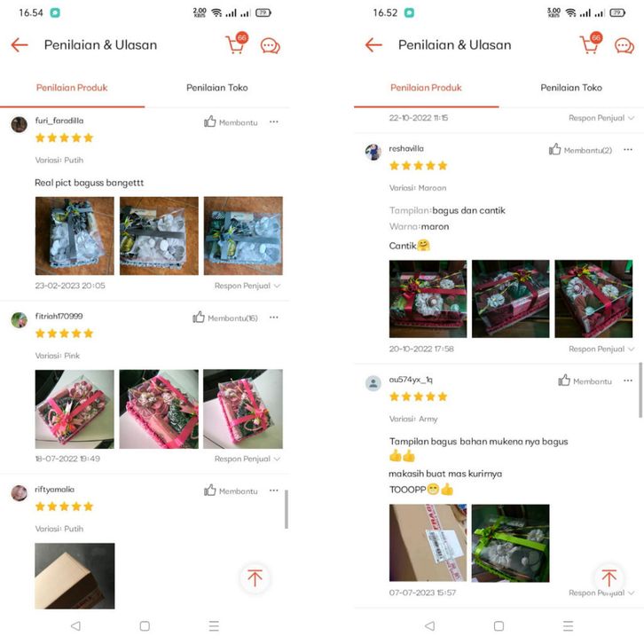
Task: Open three-dot menu on reshavilla review
Action: (x=627, y=150)
